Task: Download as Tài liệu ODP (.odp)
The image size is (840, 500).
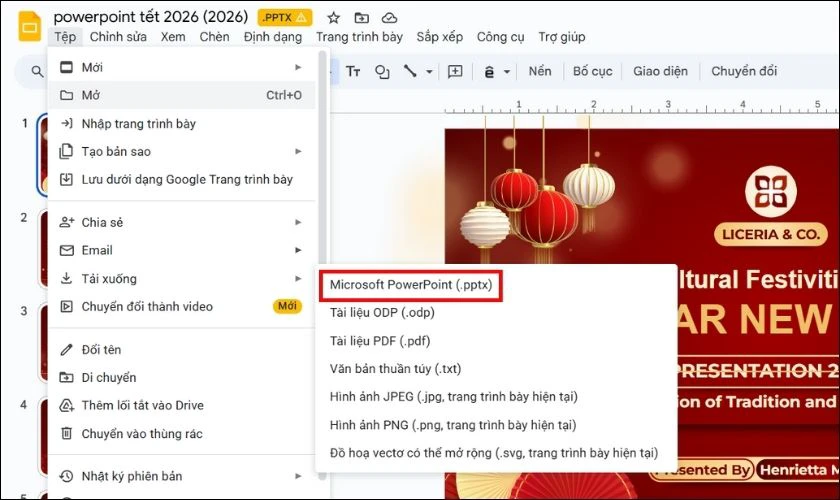Action: (x=498, y=313)
